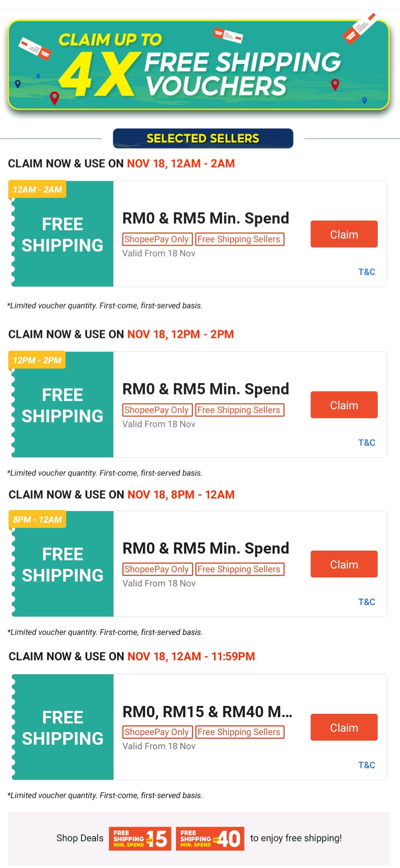Tap the Free Shipping Min. Spend 15 badge
The height and width of the screenshot is (868, 400).
click(x=140, y=839)
